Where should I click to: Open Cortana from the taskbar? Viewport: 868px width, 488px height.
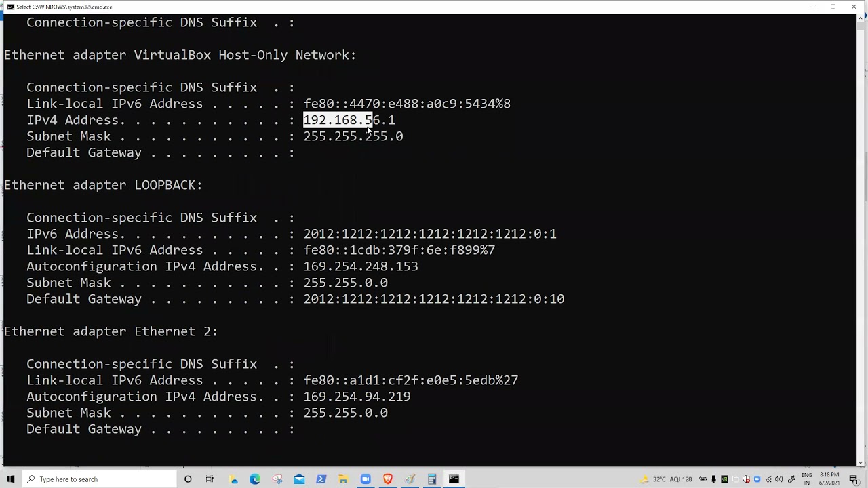pos(188,479)
